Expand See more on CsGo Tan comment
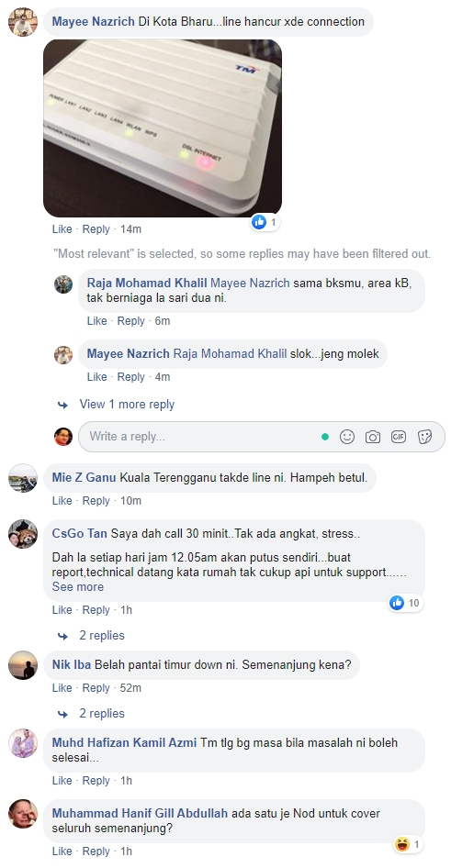 click(x=77, y=587)
